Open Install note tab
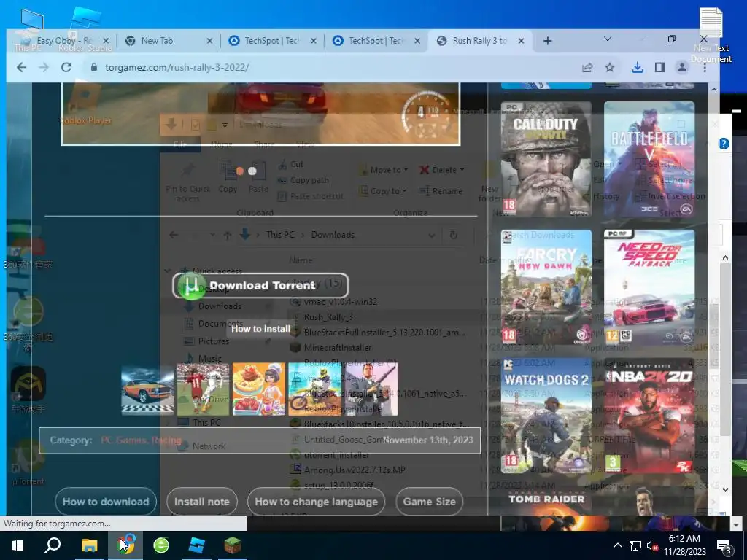747x560 pixels. pyautogui.click(x=202, y=502)
